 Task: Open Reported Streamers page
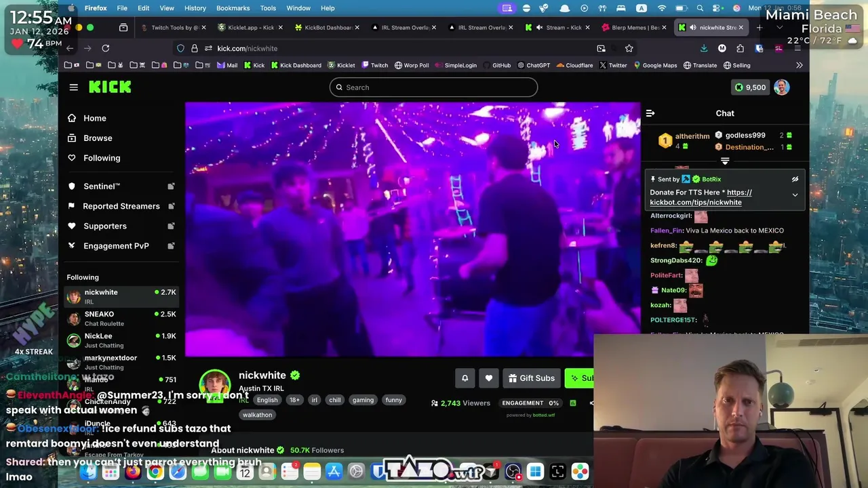click(x=121, y=206)
